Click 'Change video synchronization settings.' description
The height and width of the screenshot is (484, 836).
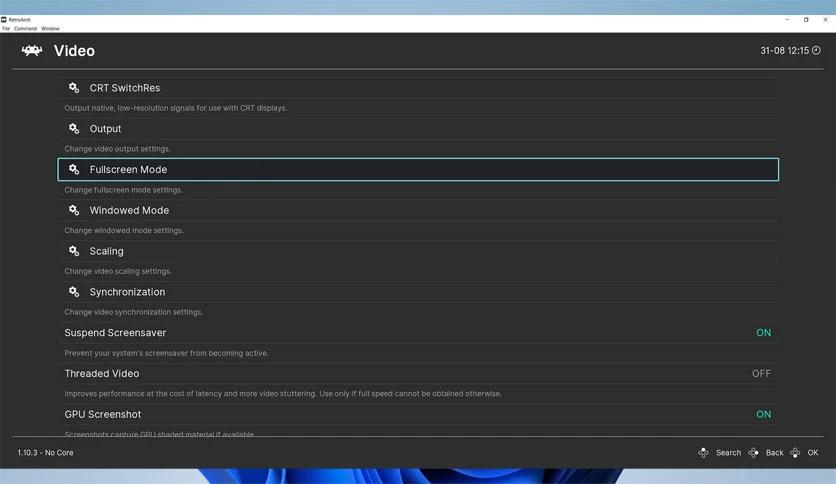tap(133, 312)
